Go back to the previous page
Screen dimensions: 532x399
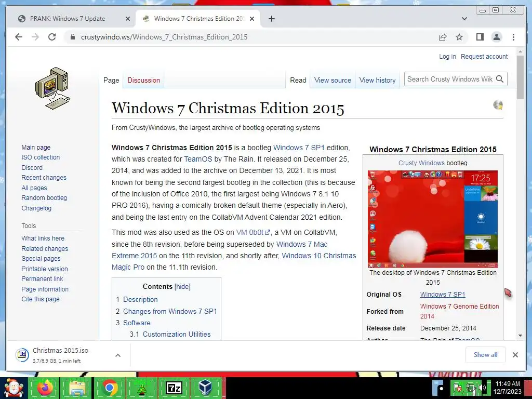pyautogui.click(x=19, y=37)
